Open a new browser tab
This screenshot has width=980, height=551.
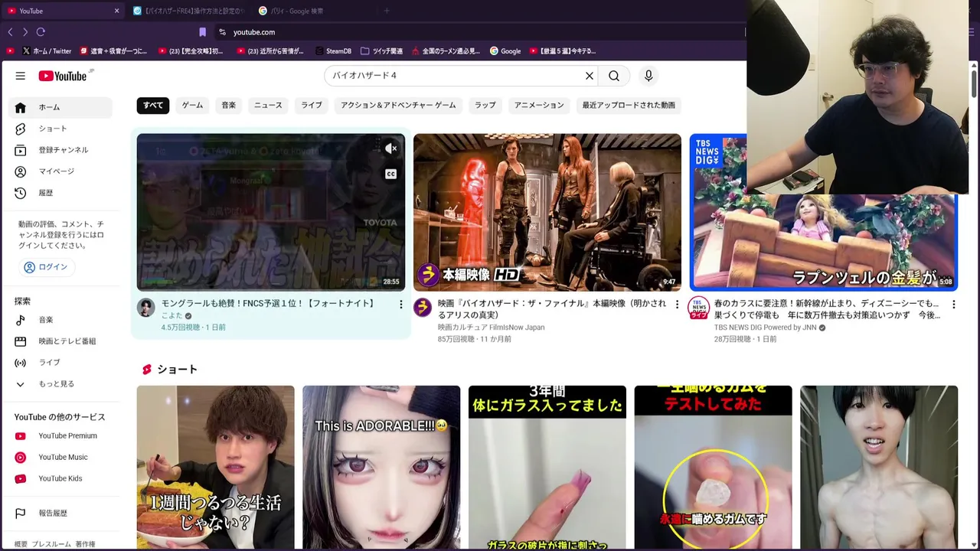point(387,11)
